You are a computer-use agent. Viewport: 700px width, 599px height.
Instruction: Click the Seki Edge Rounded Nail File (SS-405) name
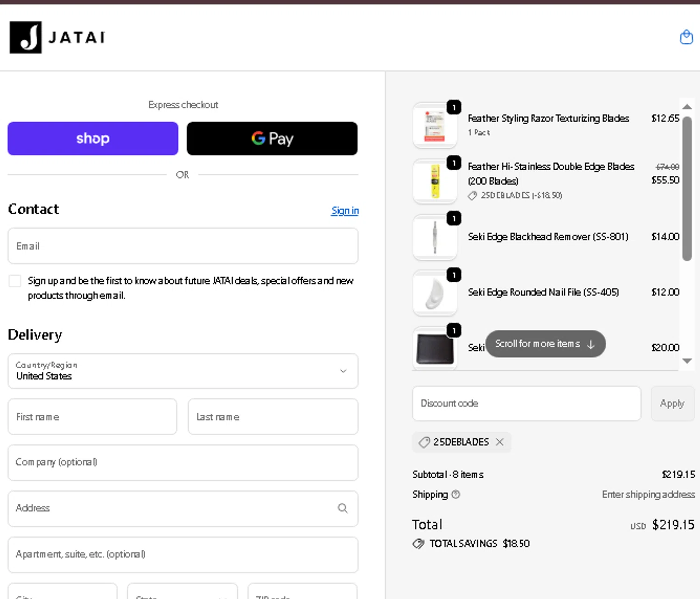(543, 293)
